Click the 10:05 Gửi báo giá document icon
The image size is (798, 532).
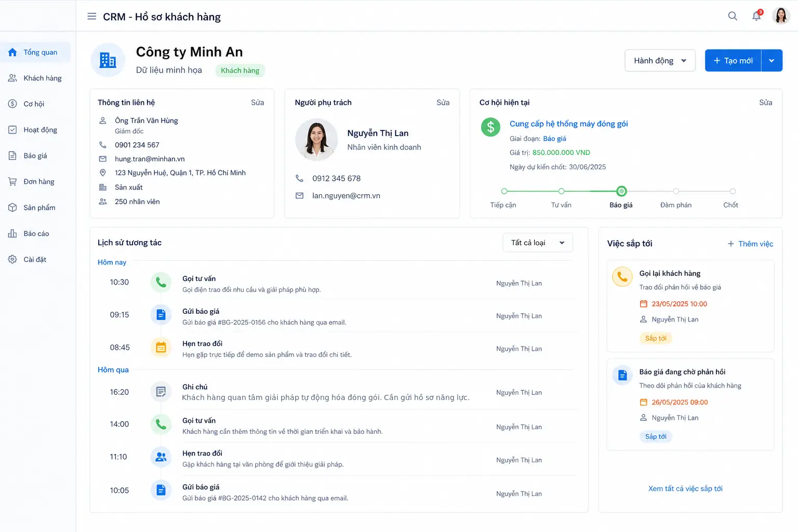pyautogui.click(x=161, y=490)
